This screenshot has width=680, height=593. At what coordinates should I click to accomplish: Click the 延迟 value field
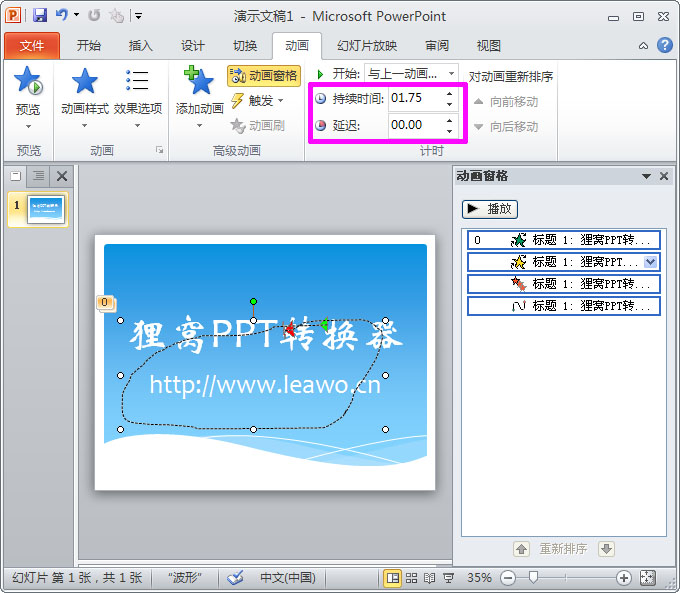tap(415, 125)
